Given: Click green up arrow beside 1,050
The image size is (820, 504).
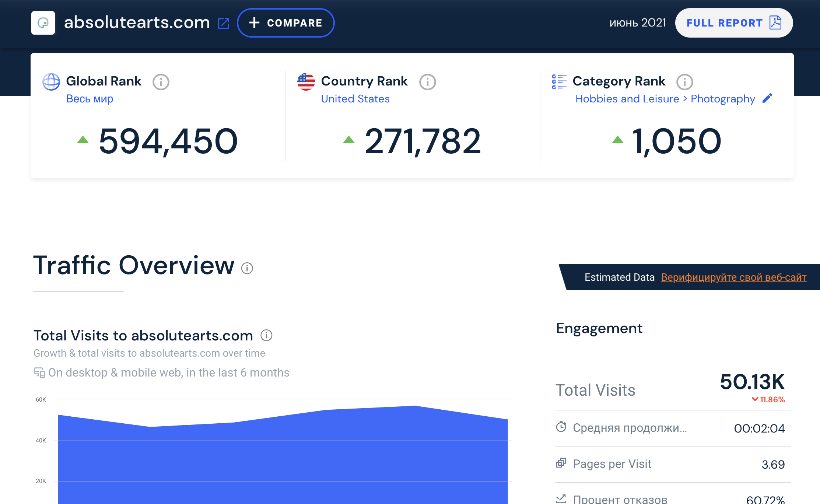Looking at the screenshot, I should [x=618, y=139].
